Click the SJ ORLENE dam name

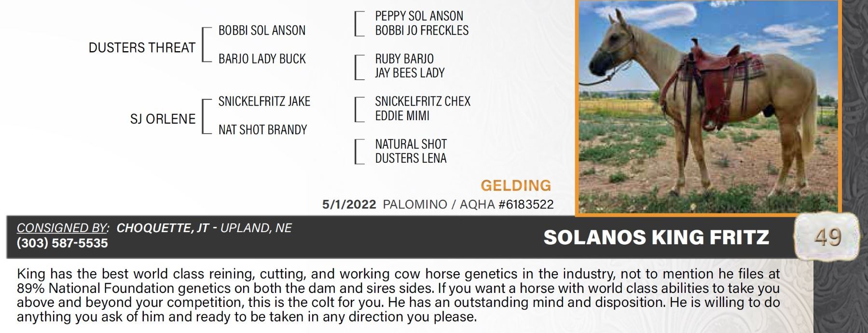click(163, 119)
